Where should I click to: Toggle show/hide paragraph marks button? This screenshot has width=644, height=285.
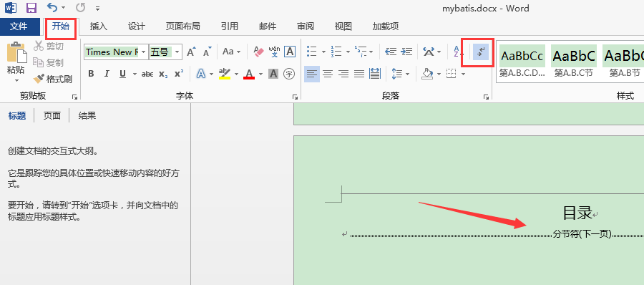[481, 52]
